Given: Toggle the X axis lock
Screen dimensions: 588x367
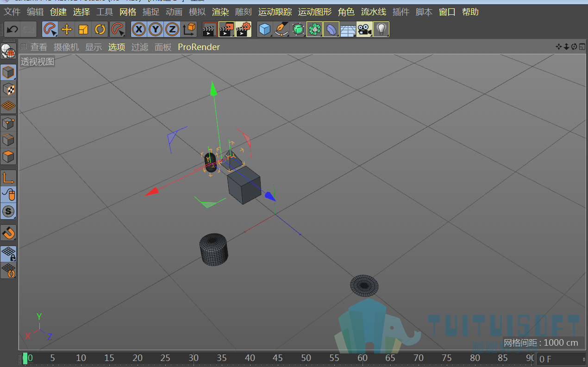Looking at the screenshot, I should 139,30.
